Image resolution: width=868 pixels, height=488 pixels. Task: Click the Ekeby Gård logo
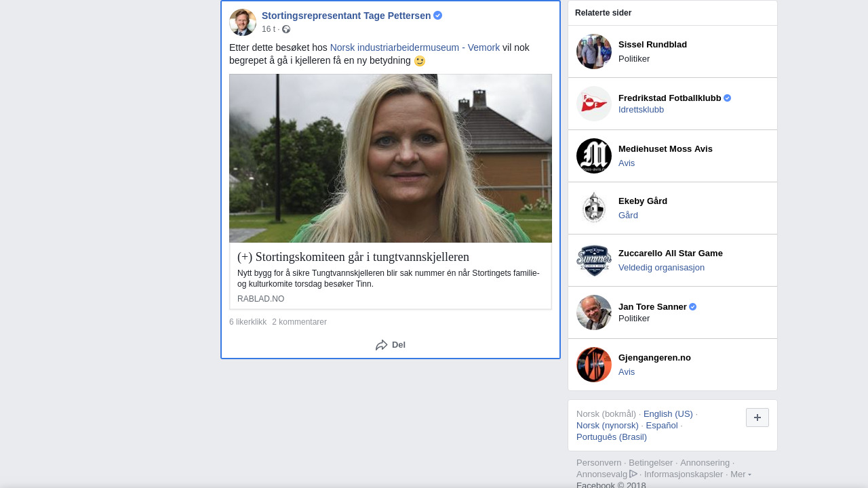pyautogui.click(x=593, y=208)
